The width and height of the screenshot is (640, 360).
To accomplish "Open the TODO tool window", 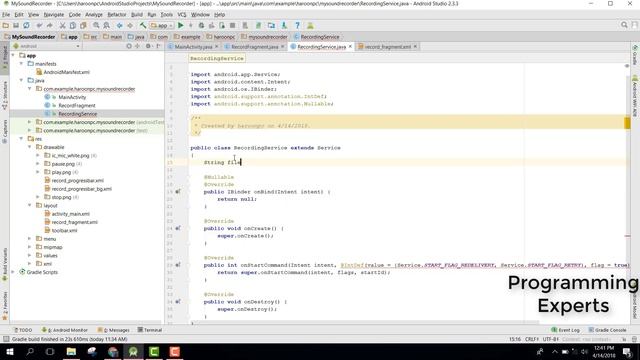I will (x=23, y=330).
